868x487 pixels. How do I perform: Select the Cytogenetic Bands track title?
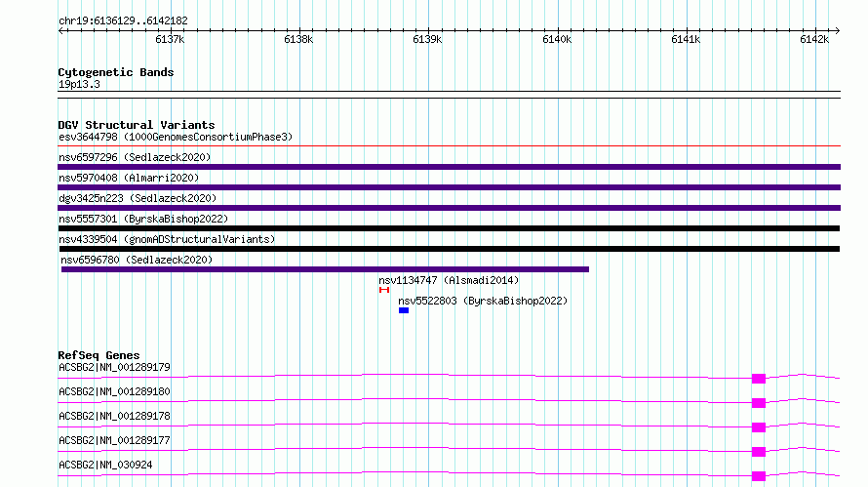click(x=116, y=72)
